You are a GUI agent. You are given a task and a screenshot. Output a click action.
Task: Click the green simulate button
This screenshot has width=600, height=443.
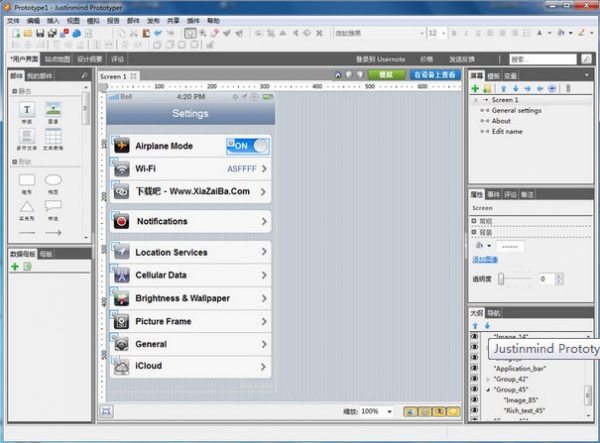click(386, 75)
